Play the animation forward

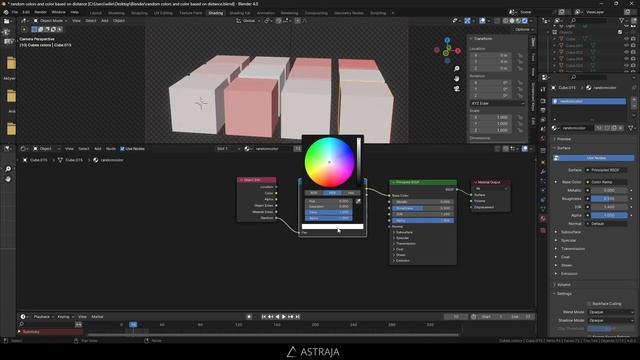pyautogui.click(x=284, y=317)
